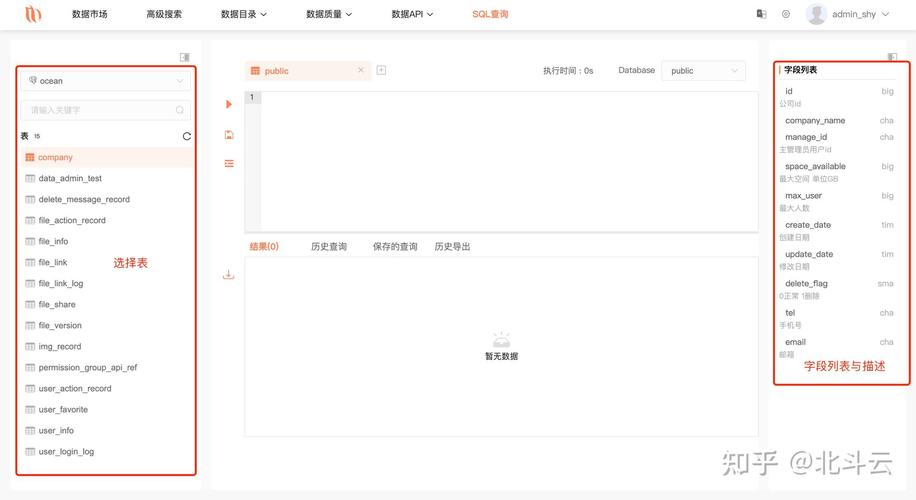The width and height of the screenshot is (916, 500).
Task: Click the update_date field
Action: [809, 254]
